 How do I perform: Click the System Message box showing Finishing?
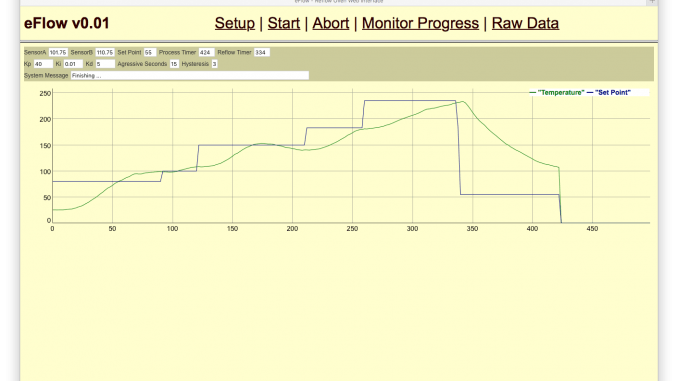(x=190, y=76)
